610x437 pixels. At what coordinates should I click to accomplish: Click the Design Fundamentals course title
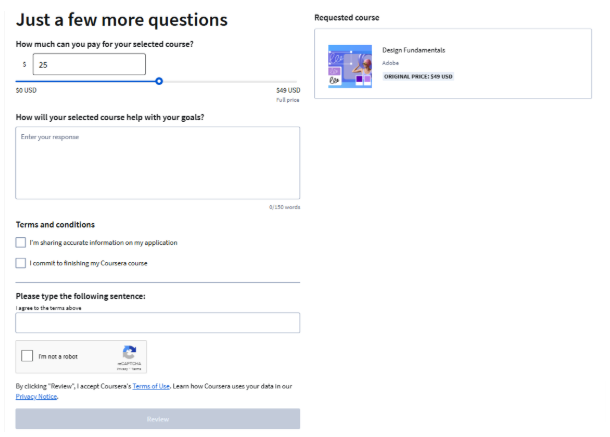click(414, 50)
